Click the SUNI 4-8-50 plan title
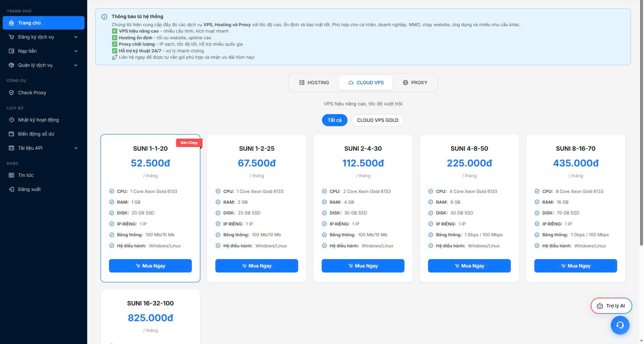This screenshot has width=644, height=344. (469, 149)
